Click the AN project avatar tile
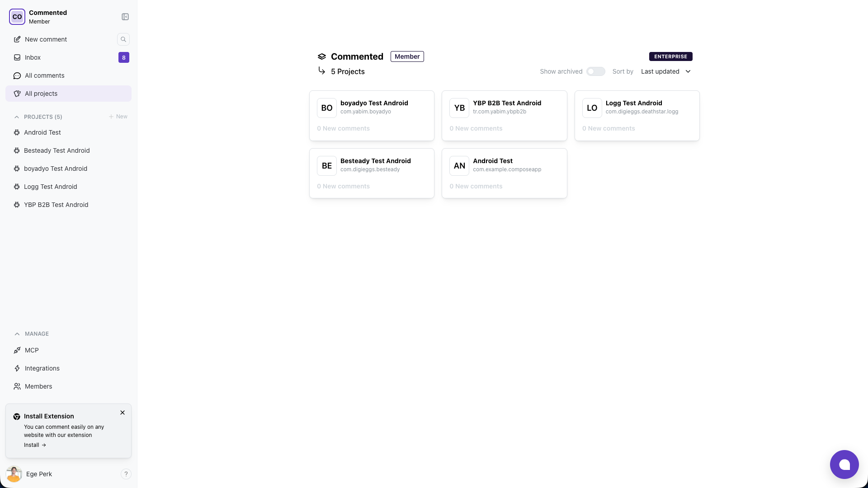868x488 pixels. pyautogui.click(x=459, y=166)
